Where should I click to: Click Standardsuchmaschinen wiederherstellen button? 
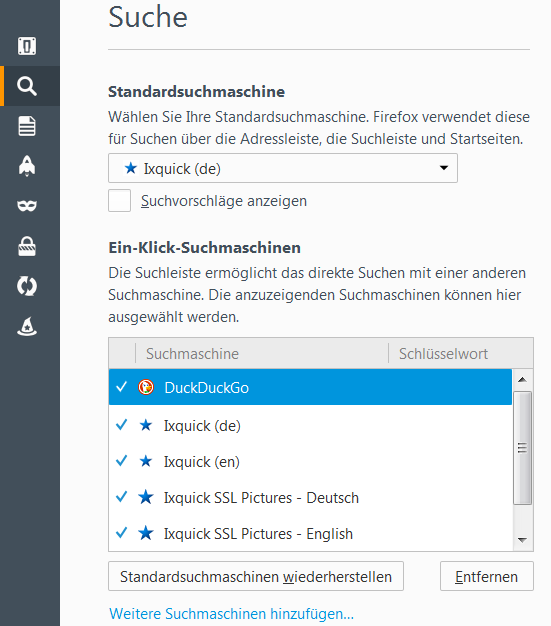click(x=256, y=576)
